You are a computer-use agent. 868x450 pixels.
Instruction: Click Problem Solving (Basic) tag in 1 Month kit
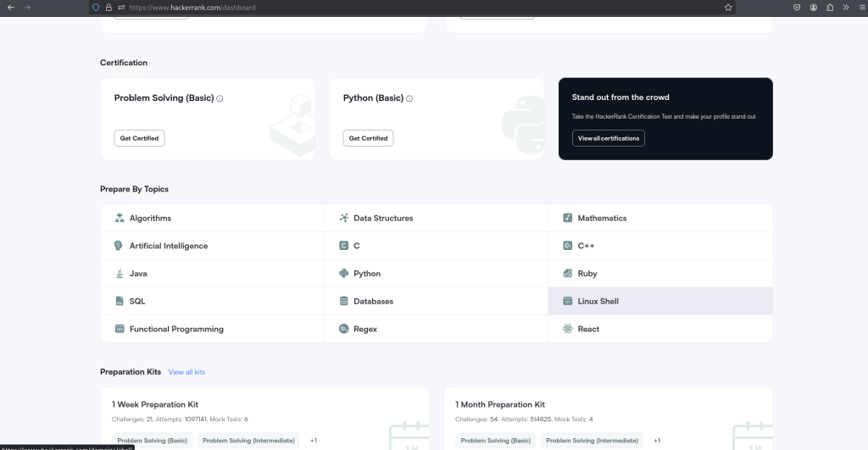(x=495, y=441)
